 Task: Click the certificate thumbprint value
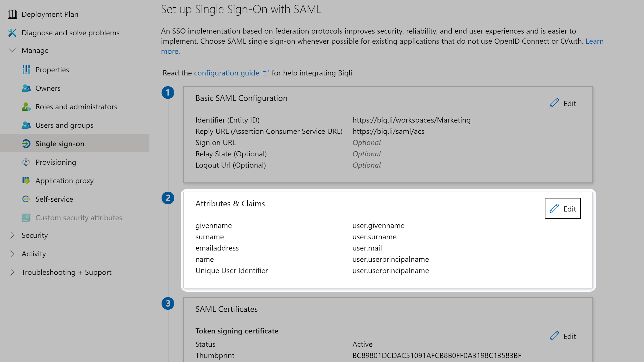tap(437, 355)
